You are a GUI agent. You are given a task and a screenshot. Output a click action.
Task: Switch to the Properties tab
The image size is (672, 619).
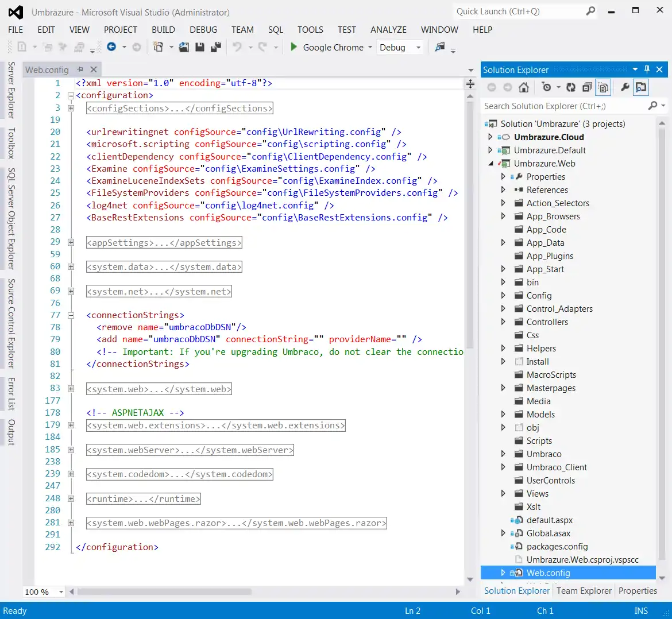click(x=638, y=591)
